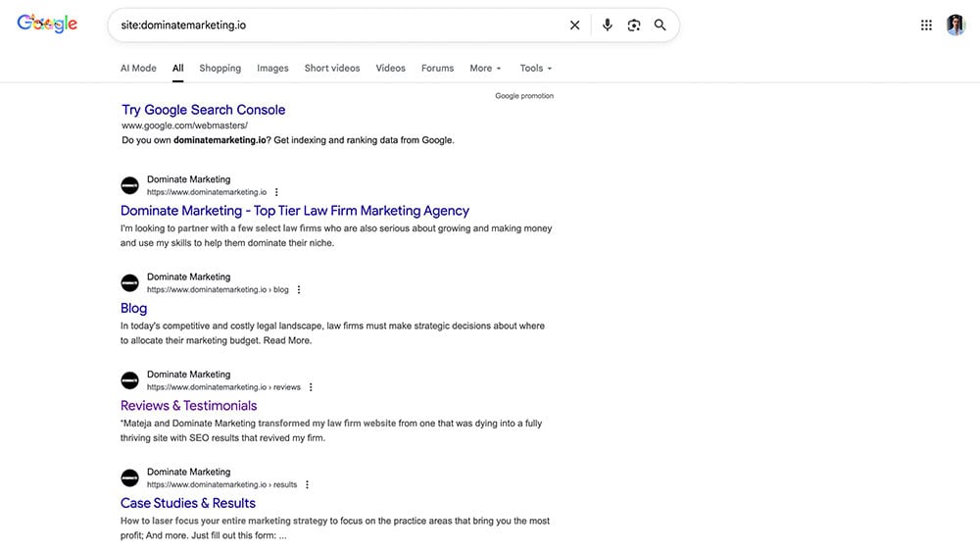The width and height of the screenshot is (980, 552).
Task: Switch to the Images tab
Action: click(272, 68)
